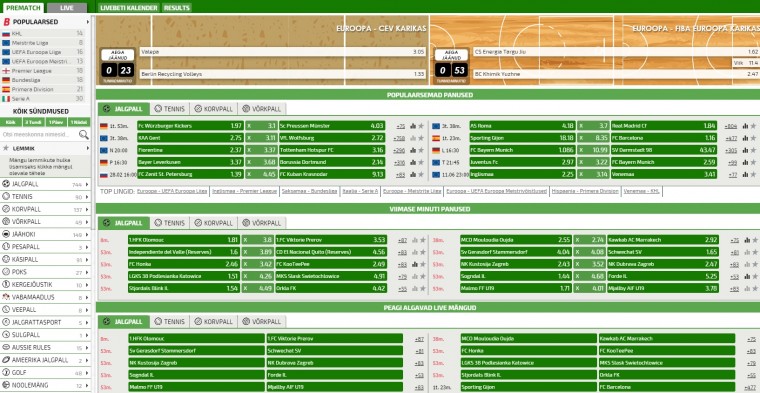Viewport: 760px width, 393px height.
Task: Click the Golf icon in sidebar list
Action: tap(6, 373)
